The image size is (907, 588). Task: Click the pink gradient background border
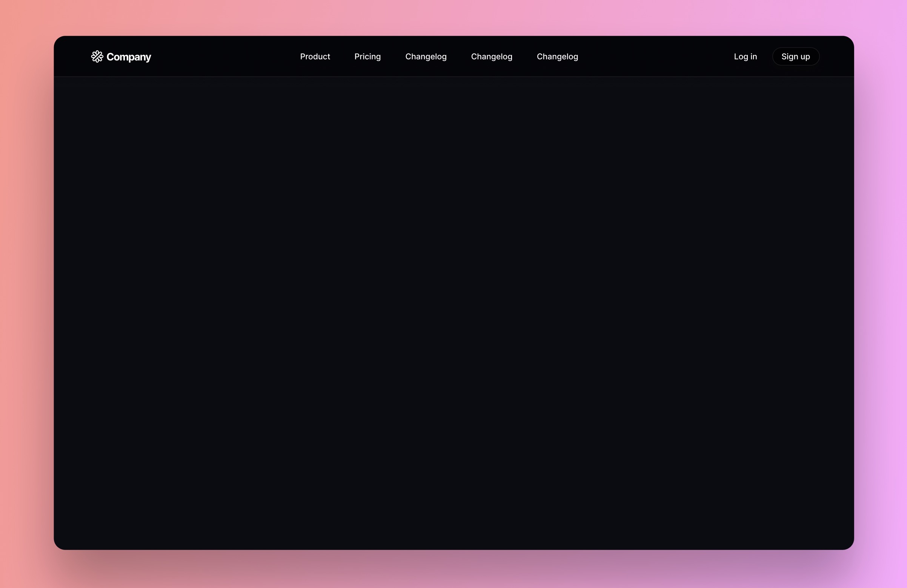pos(27,293)
